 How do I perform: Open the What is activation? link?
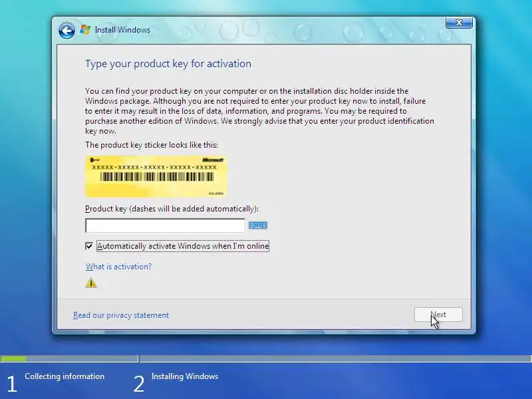click(119, 267)
